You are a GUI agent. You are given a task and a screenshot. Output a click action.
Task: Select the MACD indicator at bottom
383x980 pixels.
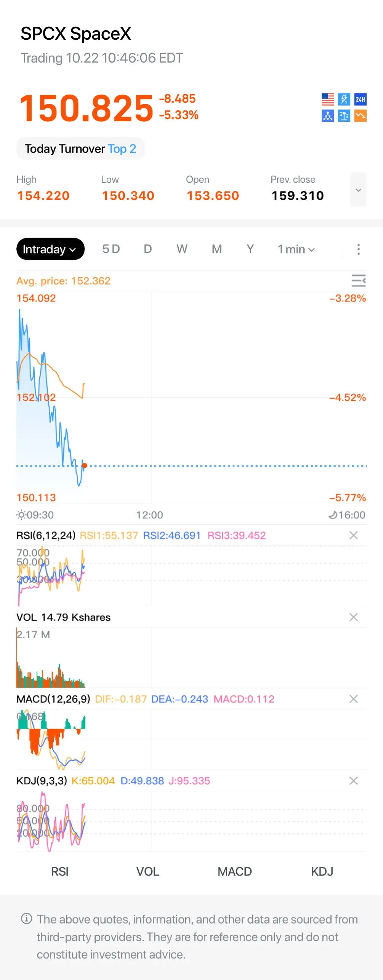click(x=235, y=871)
